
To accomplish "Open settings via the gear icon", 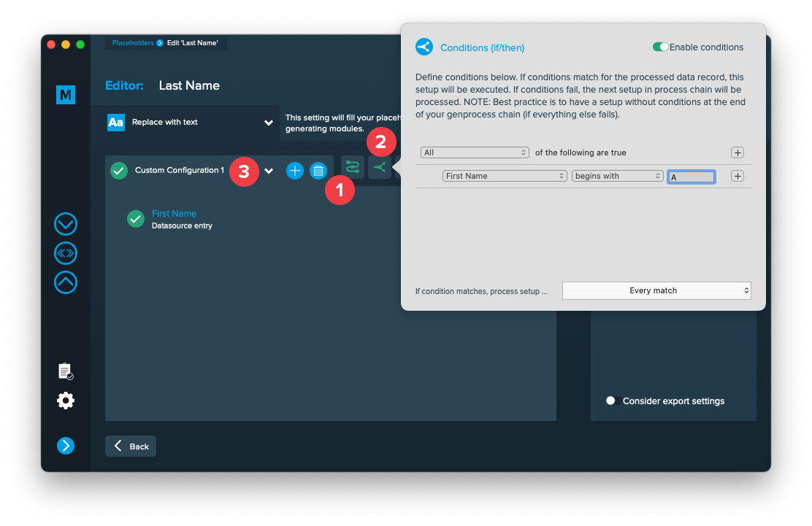I will (x=66, y=401).
